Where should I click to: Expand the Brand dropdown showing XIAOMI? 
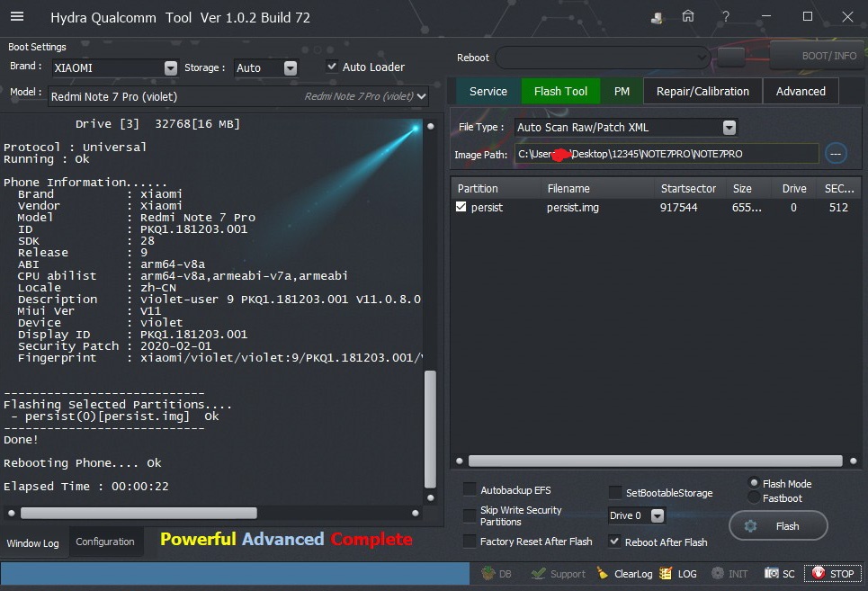pyautogui.click(x=171, y=67)
